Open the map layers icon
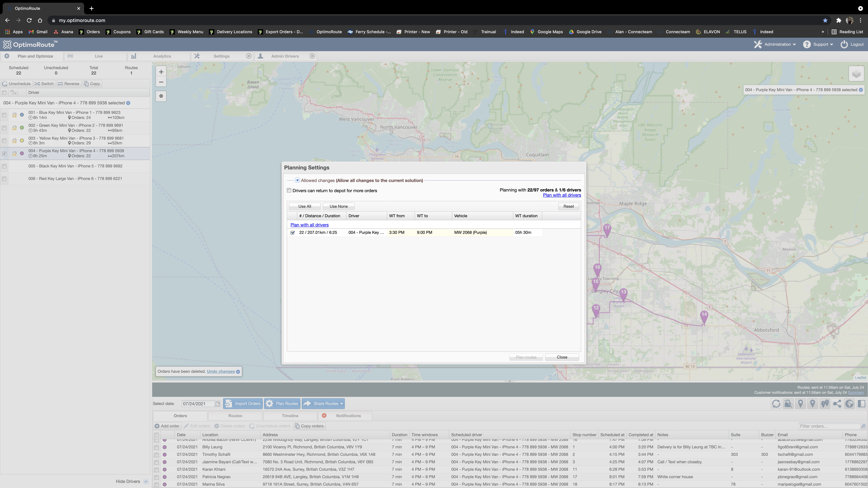Screen dimensions: 868x488 (x=856, y=74)
